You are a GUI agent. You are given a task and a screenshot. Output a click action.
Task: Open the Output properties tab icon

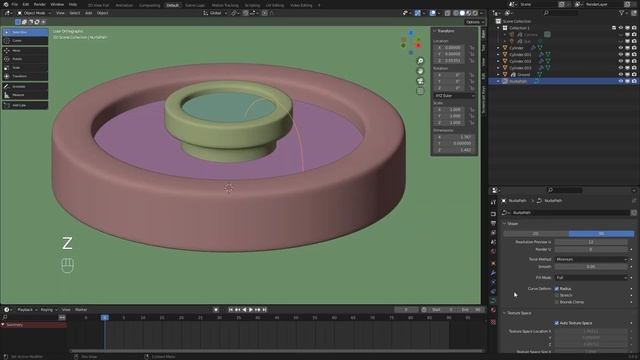(493, 223)
